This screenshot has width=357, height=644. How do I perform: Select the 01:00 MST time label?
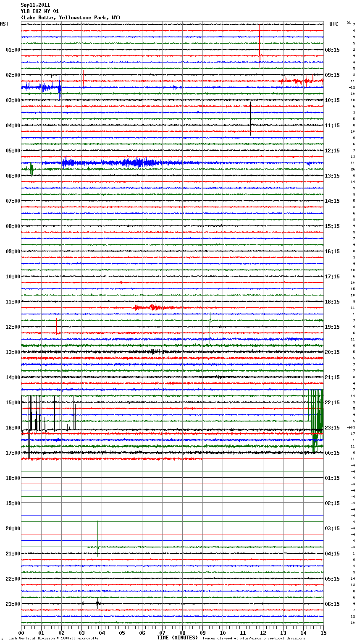(13, 50)
